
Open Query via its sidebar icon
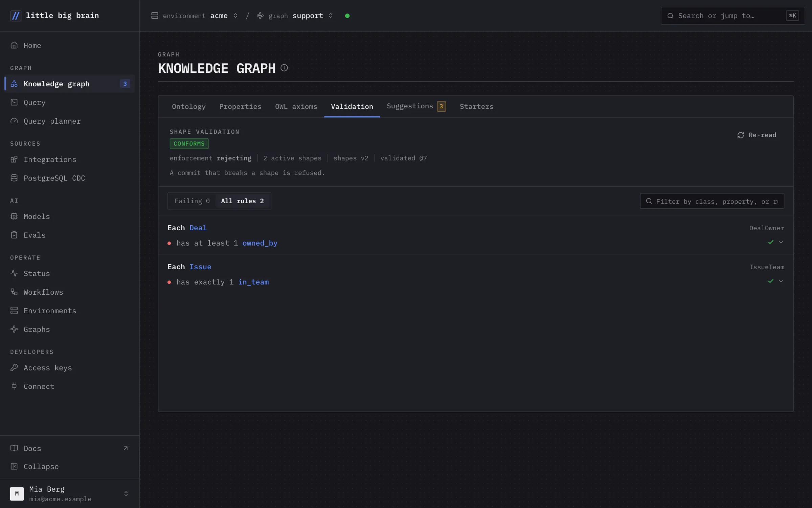click(x=14, y=102)
